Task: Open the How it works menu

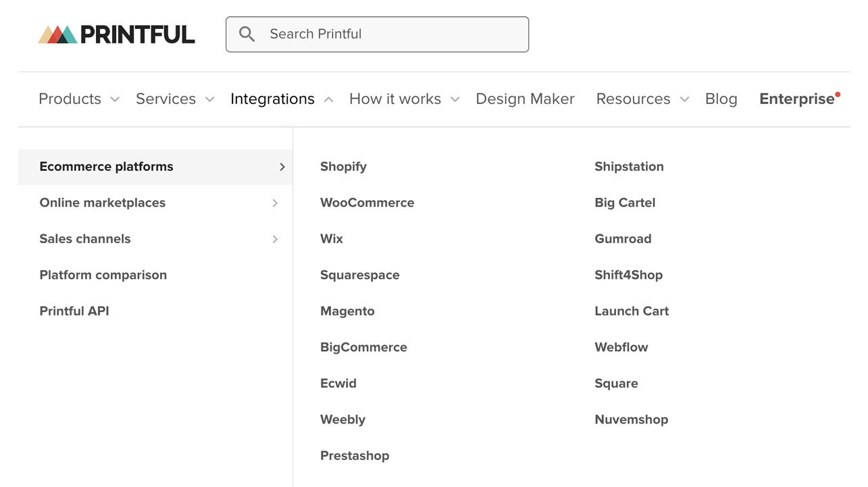Action: click(395, 99)
